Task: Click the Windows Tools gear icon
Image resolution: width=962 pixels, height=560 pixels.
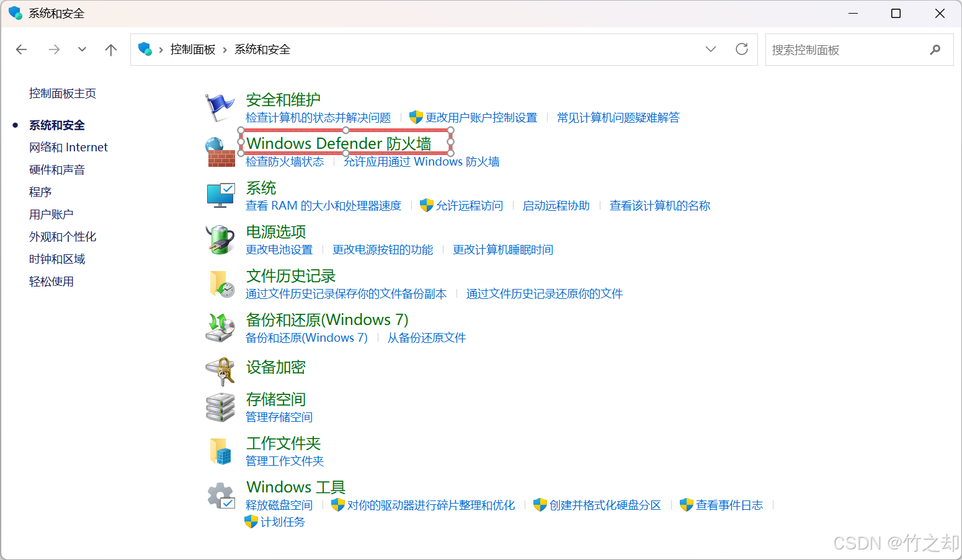Action: coord(221,496)
